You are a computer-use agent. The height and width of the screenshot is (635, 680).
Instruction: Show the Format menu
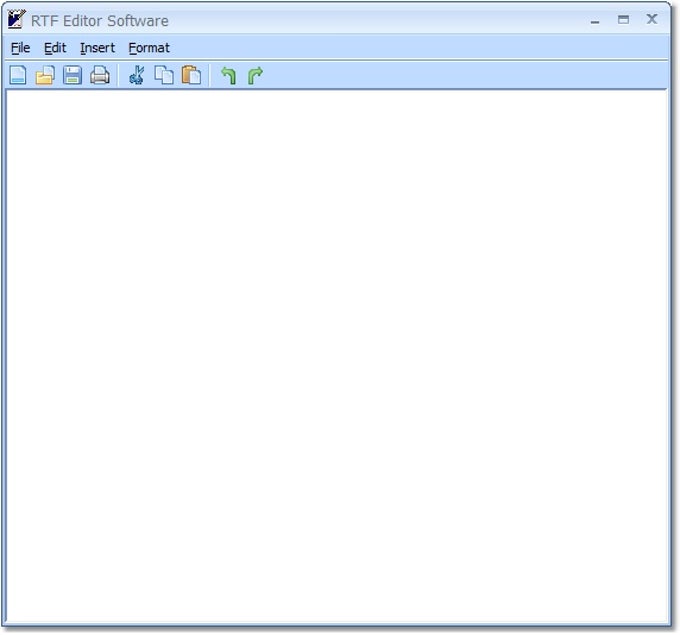[x=149, y=47]
